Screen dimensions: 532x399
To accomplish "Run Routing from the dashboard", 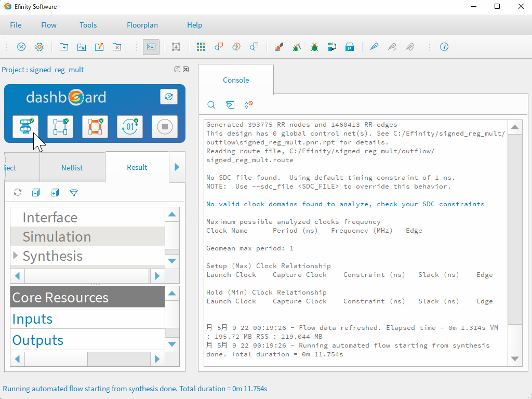I will pyautogui.click(x=95, y=127).
